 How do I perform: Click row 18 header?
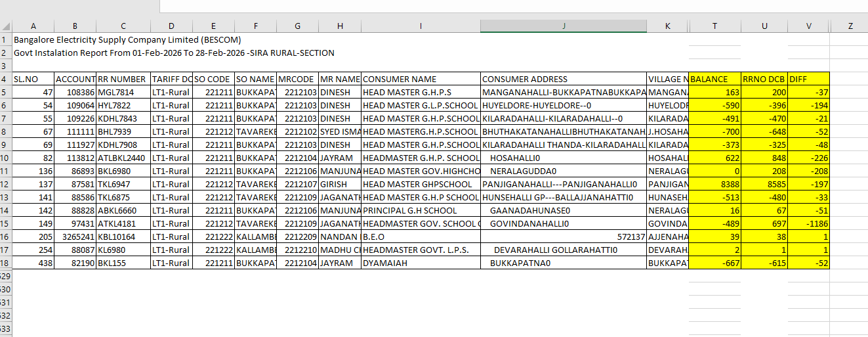(6, 263)
